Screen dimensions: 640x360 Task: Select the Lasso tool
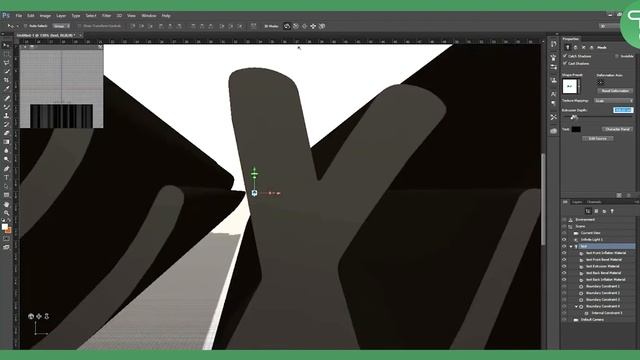[x=6, y=63]
